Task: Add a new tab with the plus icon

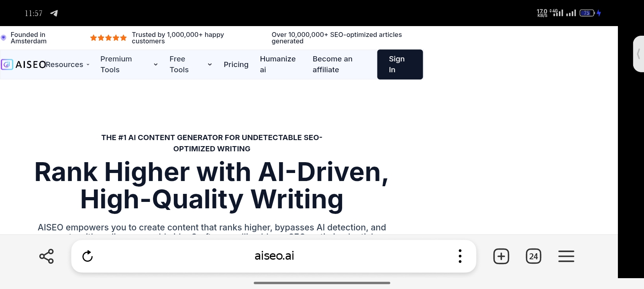Action: pos(501,256)
